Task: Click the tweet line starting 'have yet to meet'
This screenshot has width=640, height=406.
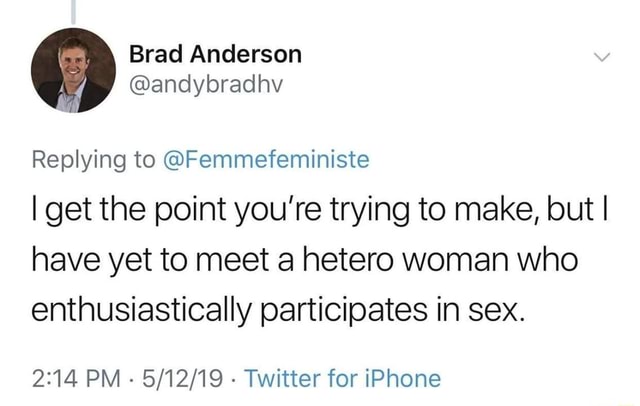Action: (304, 260)
